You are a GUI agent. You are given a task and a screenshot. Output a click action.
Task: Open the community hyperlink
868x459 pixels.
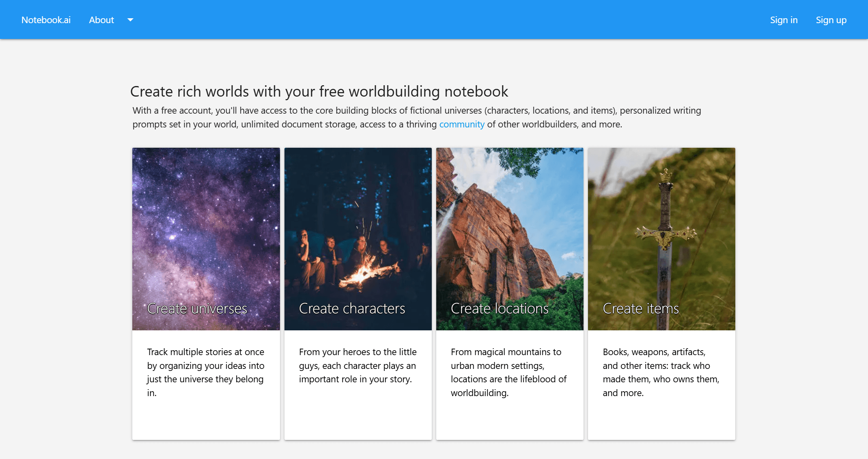click(462, 124)
